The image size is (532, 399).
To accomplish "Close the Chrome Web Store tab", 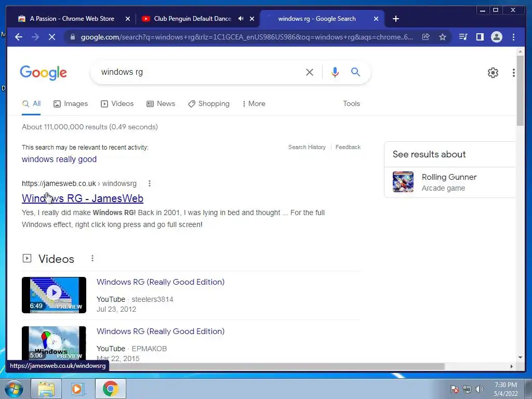I will (128, 19).
